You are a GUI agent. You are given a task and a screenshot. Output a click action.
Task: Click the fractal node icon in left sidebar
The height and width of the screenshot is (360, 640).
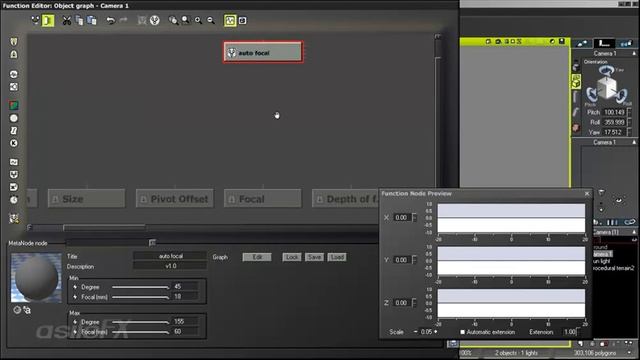tap(14, 87)
